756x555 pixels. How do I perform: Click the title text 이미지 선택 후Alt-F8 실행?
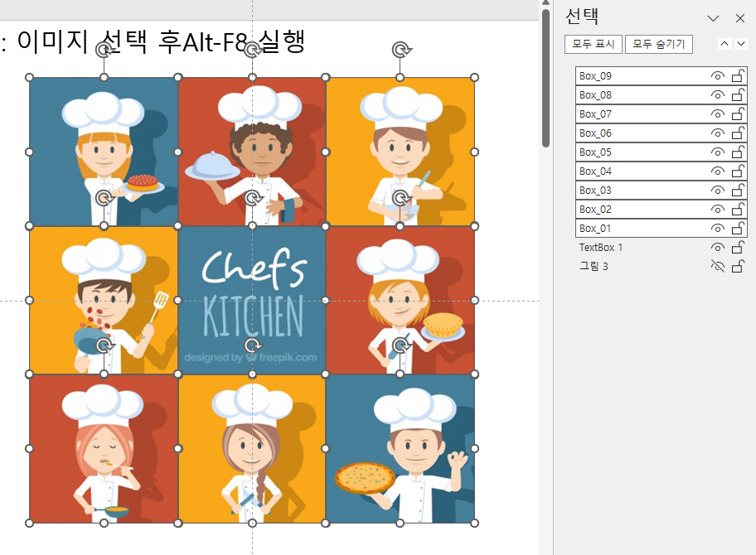[161, 41]
